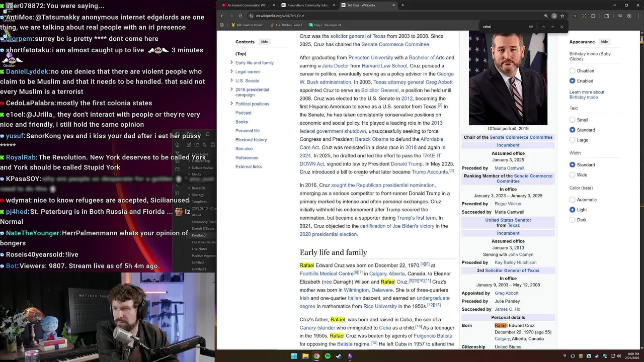Click Ted Cruz official portrait image

coord(508,77)
